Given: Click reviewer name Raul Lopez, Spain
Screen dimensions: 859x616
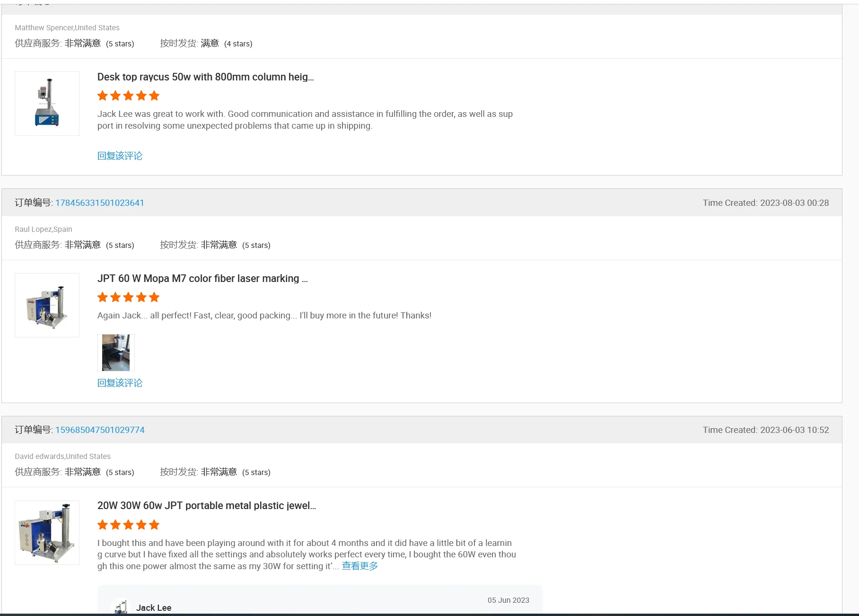Looking at the screenshot, I should click(44, 229).
